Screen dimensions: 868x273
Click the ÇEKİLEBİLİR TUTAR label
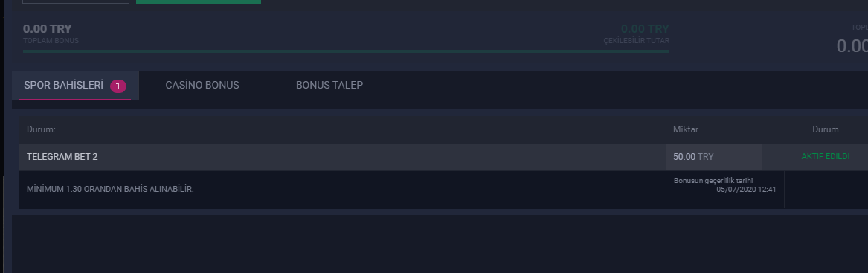pos(637,41)
